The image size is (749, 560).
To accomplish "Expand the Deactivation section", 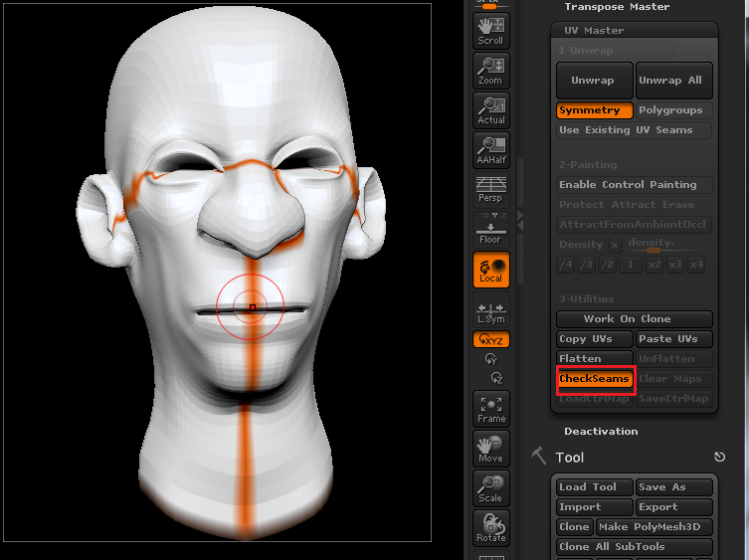I will click(x=601, y=432).
